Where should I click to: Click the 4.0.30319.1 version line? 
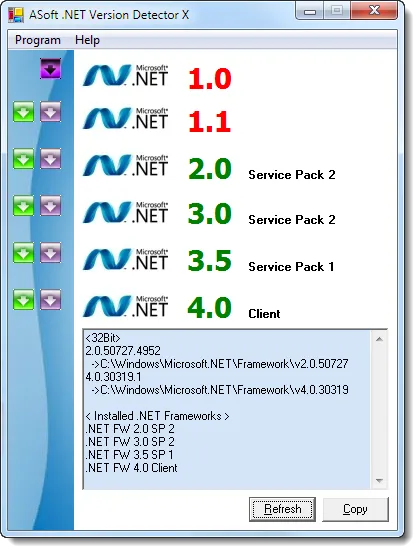pyautogui.click(x=113, y=377)
